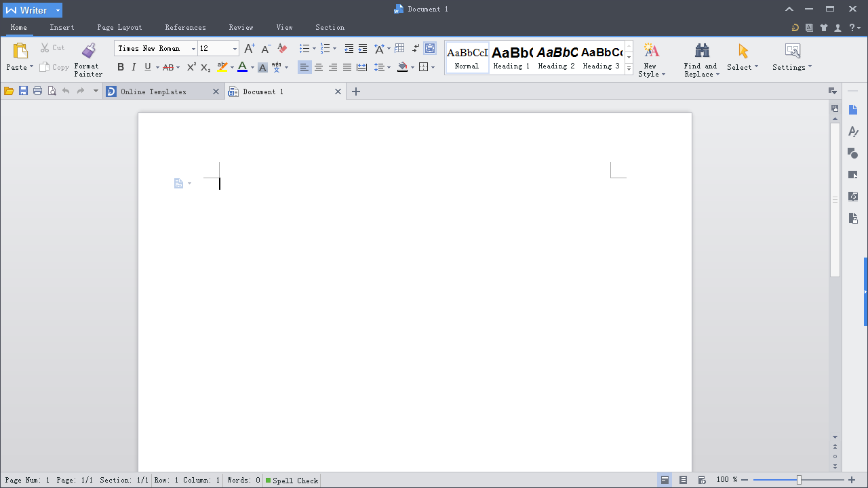
Task: Open the font name dropdown
Action: 193,49
